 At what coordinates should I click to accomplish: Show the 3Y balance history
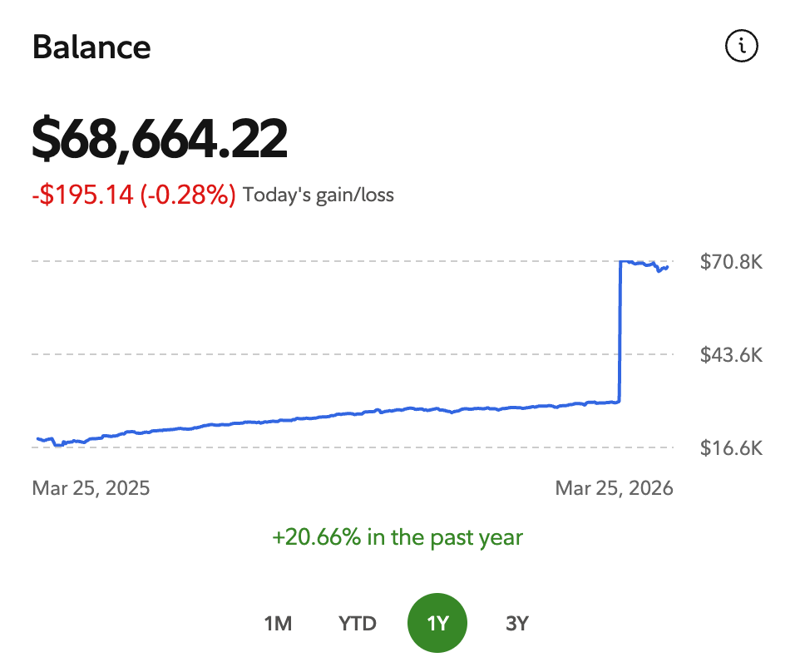click(517, 623)
